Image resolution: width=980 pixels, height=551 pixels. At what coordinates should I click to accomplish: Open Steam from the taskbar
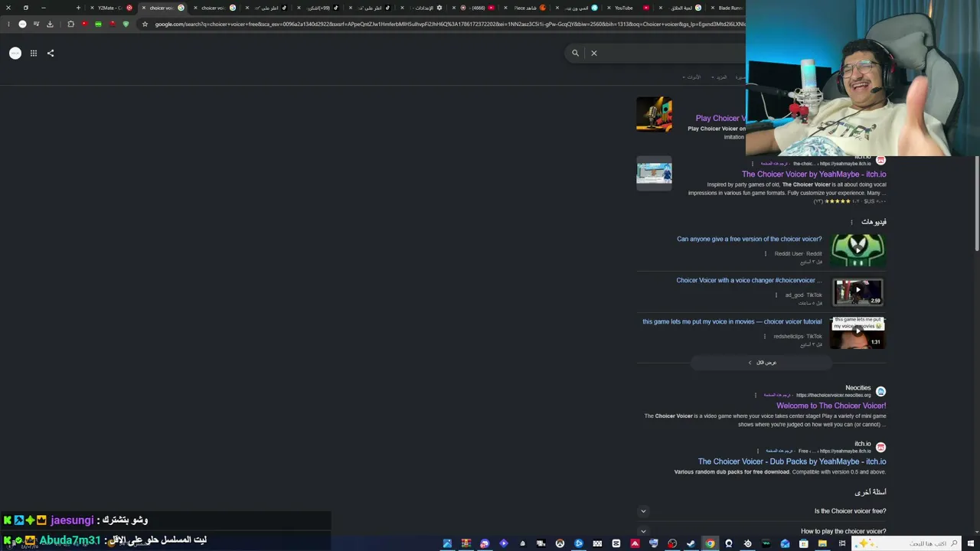[x=691, y=544]
